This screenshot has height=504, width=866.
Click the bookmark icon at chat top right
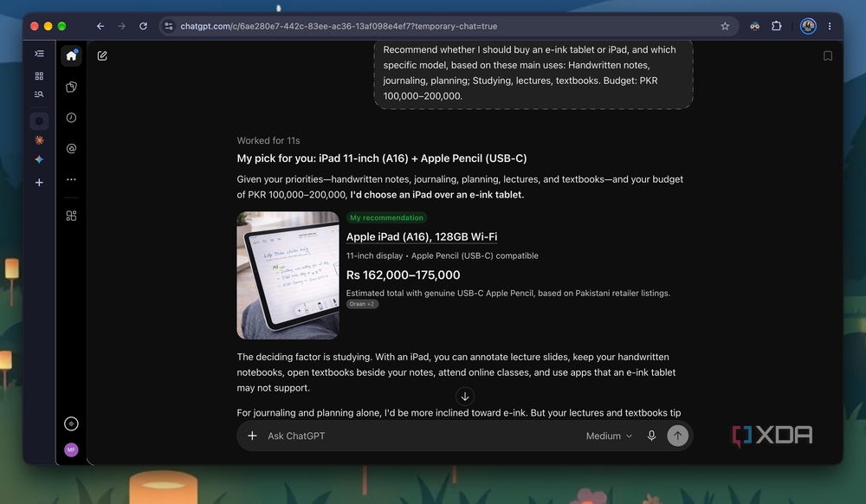pyautogui.click(x=827, y=55)
